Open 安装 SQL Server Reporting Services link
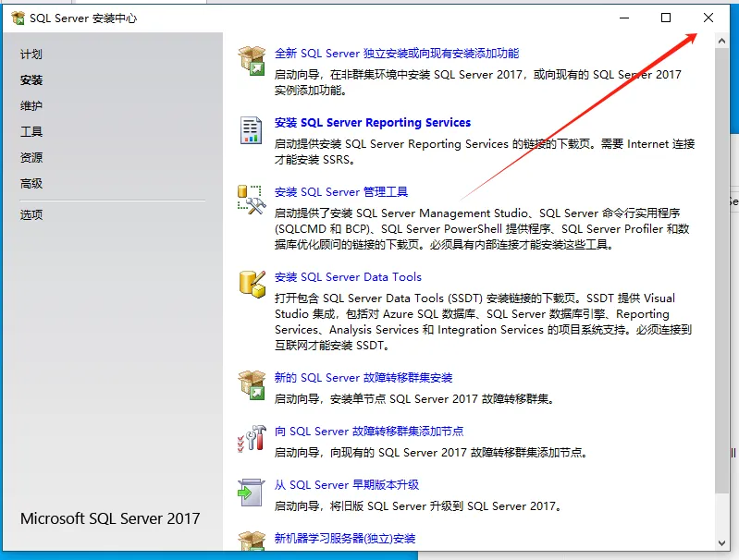This screenshot has width=739, height=560. (x=373, y=123)
